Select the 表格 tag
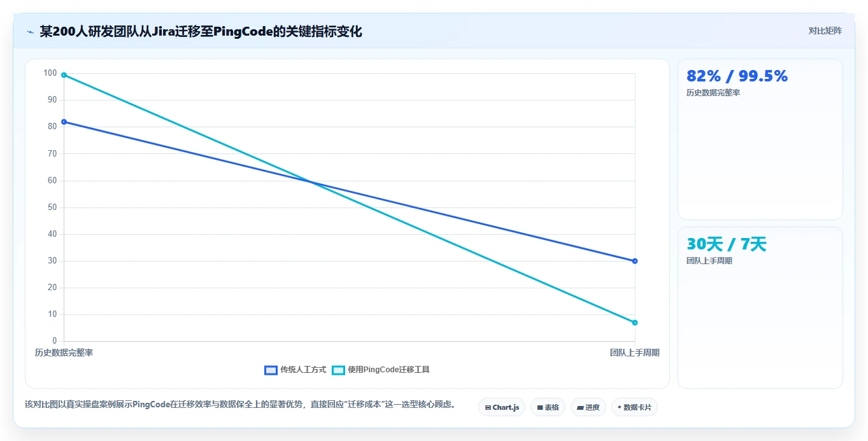 (x=548, y=407)
